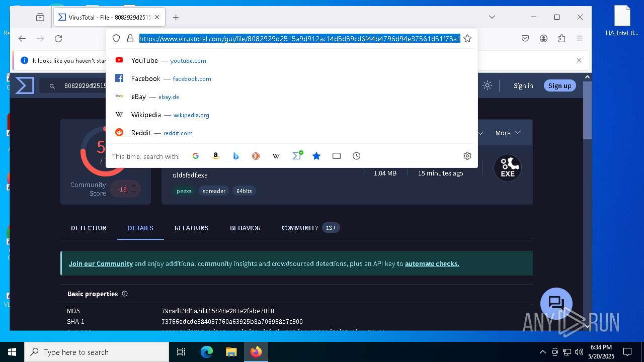
Task: Adjust community score vote stepper
Action: 133,189
